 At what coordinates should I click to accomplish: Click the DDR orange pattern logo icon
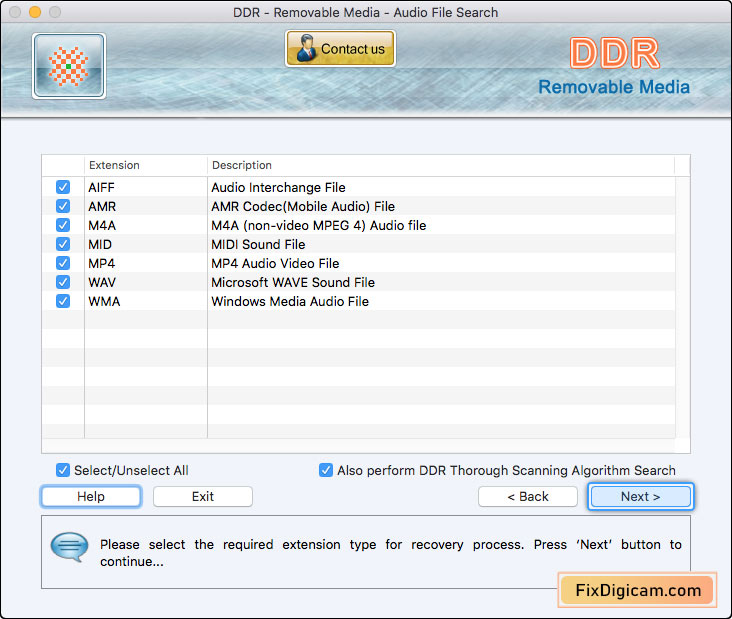point(69,66)
